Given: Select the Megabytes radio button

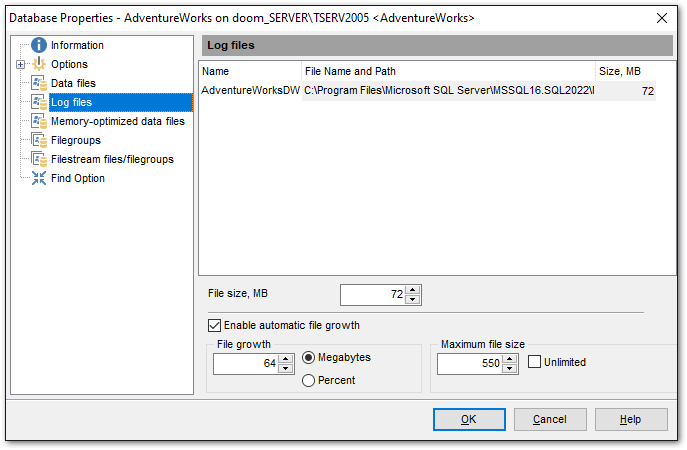Looking at the screenshot, I should (x=308, y=358).
